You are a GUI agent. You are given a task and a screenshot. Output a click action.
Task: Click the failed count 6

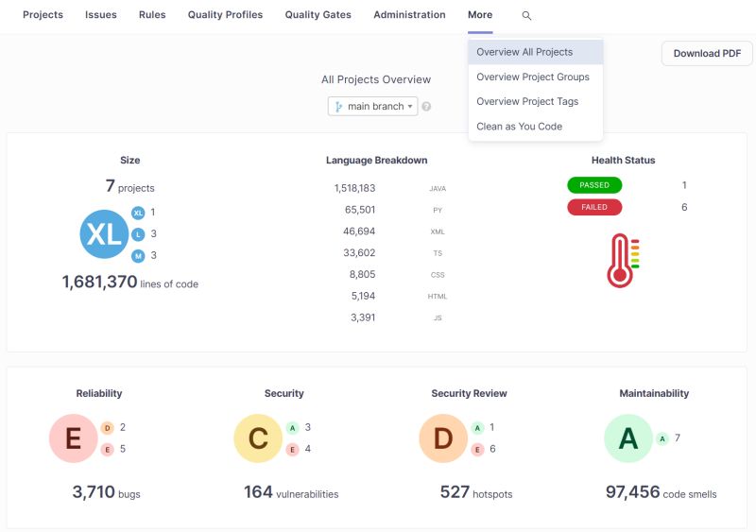click(684, 207)
